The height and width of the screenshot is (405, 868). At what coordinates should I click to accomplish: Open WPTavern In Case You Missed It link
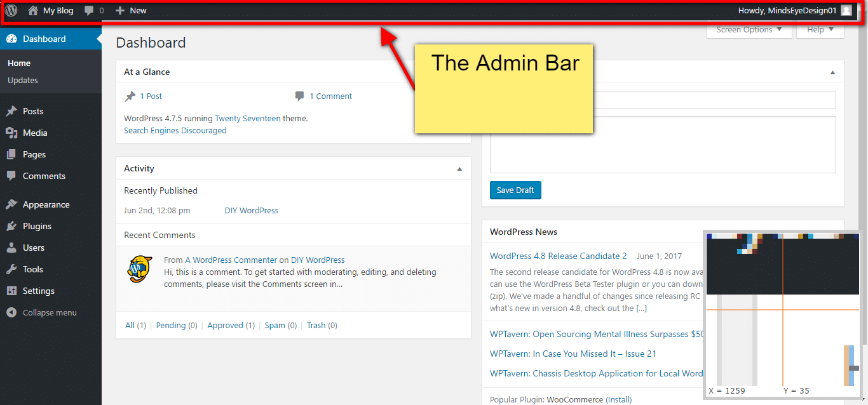tap(573, 354)
